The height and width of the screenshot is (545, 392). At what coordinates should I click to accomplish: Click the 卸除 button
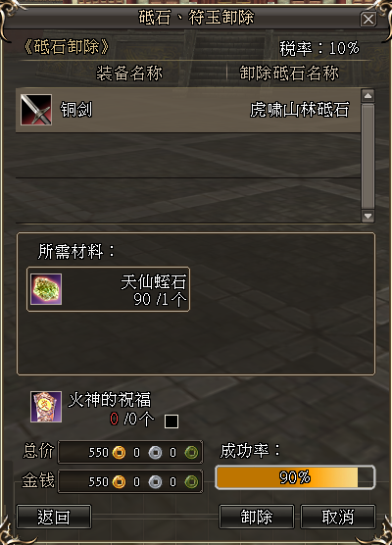pos(257,517)
